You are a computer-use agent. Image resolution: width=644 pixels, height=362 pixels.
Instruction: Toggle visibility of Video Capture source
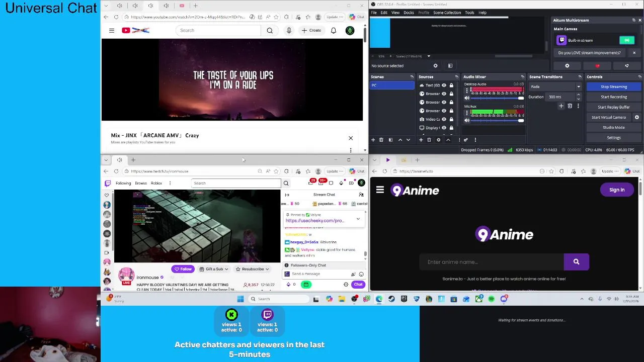[444, 119]
